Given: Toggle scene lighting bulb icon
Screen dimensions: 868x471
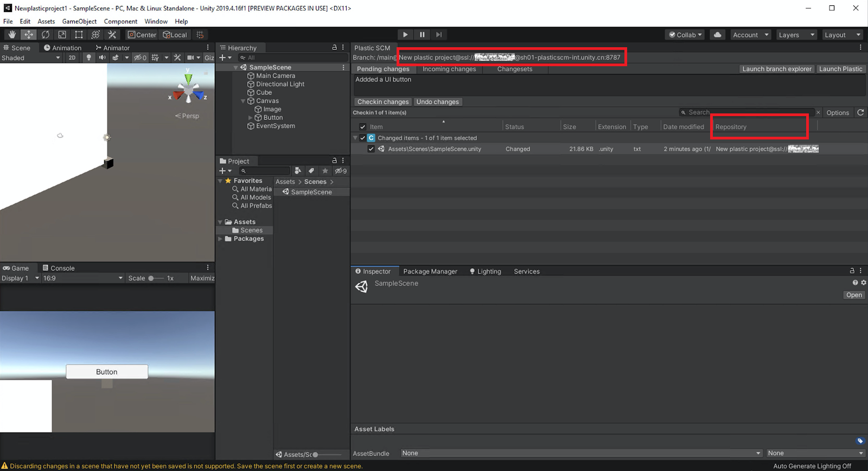Looking at the screenshot, I should pyautogui.click(x=89, y=58).
